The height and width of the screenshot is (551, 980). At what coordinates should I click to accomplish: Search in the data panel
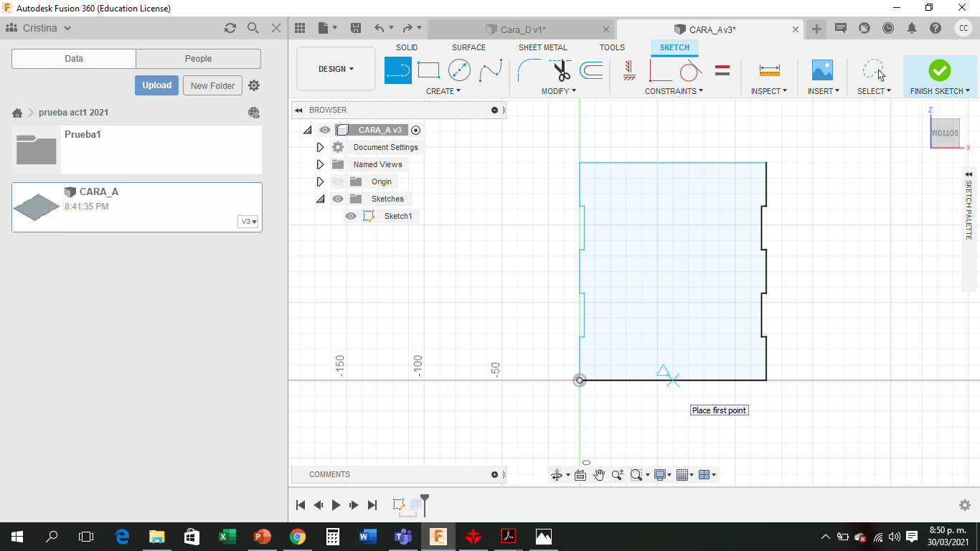[253, 28]
